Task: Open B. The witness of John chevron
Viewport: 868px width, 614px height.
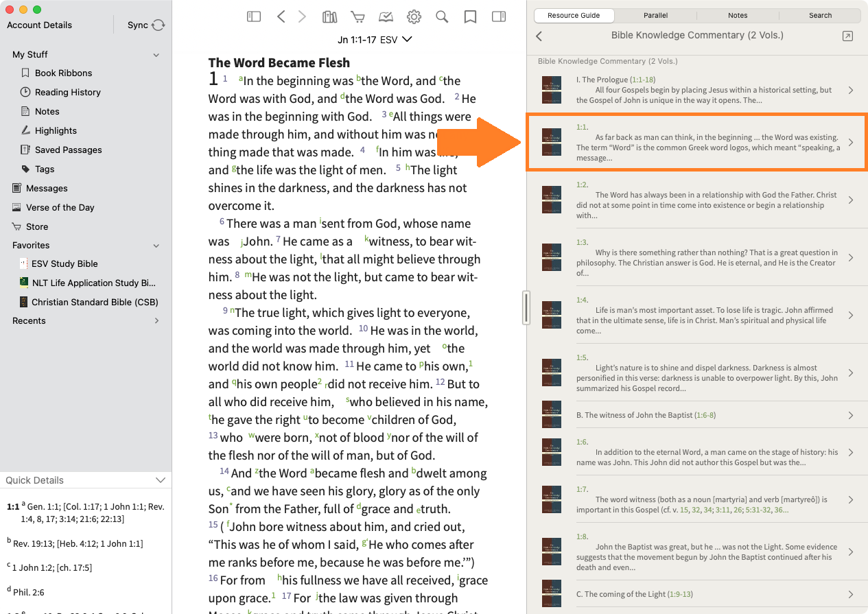Action: [851, 415]
